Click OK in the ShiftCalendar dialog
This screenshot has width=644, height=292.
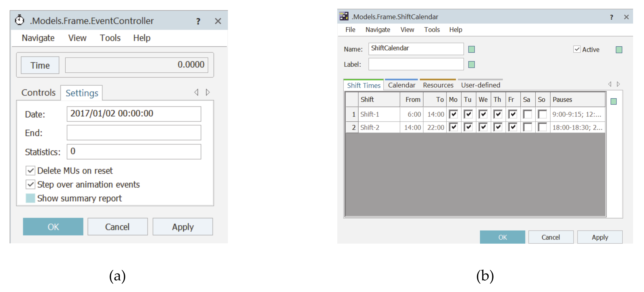tap(502, 237)
